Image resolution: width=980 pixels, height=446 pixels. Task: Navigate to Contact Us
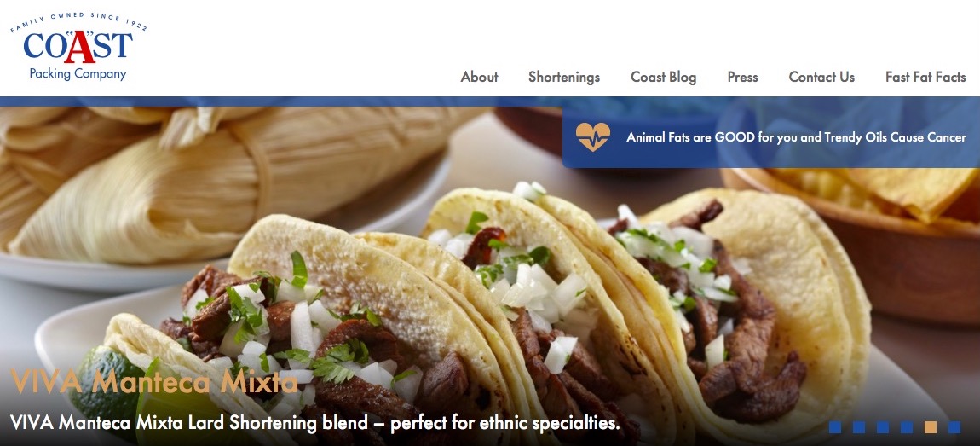(821, 77)
